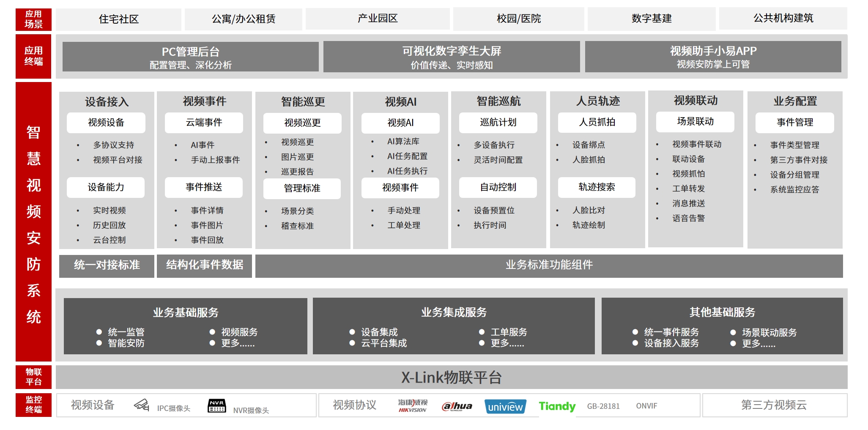This screenshot has height=430, width=868.
Task: Click the 多协议支持 item
Action: click(x=114, y=145)
